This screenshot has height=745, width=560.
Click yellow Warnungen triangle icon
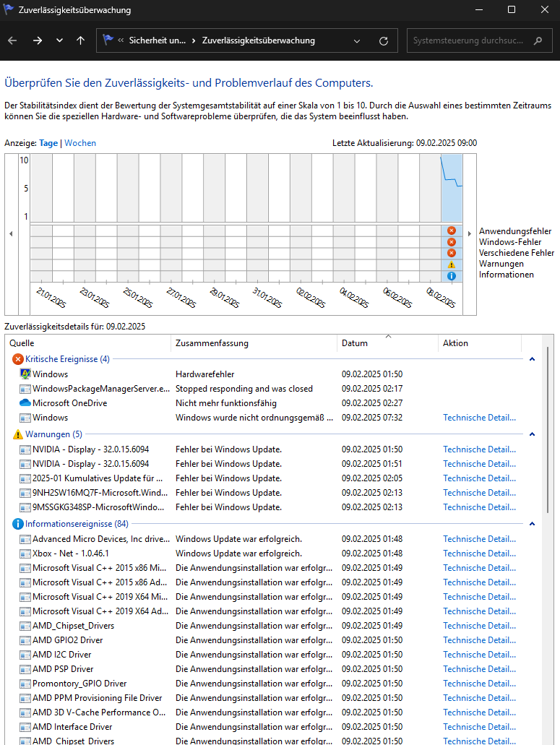(17, 434)
